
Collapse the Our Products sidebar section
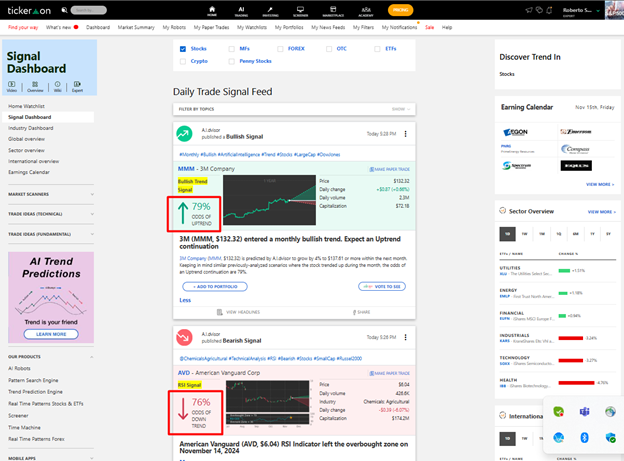point(51,357)
